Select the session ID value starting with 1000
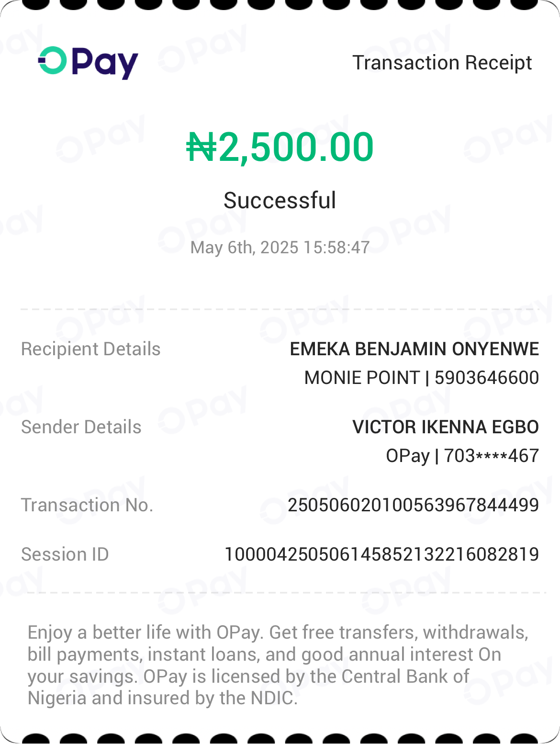Screen dimensions: 560x744 tap(382, 554)
